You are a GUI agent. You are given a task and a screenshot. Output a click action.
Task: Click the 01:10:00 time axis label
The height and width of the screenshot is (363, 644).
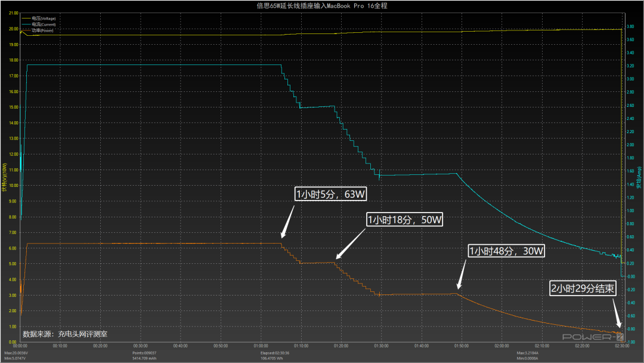tap(301, 346)
